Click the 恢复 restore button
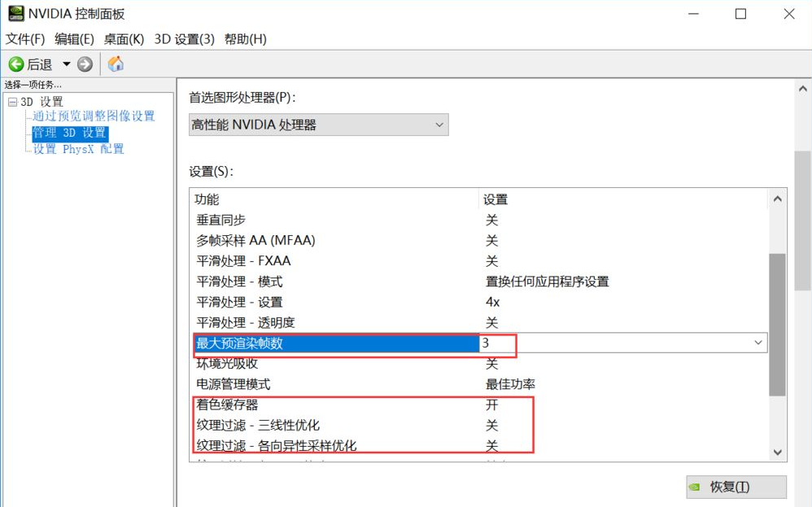This screenshot has height=507, width=812. tap(736, 487)
